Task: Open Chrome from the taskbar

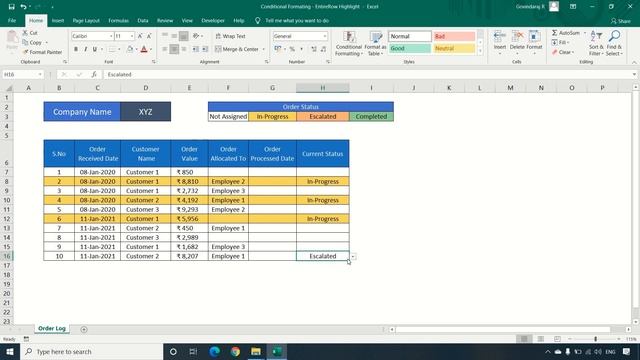Action: pyautogui.click(x=235, y=351)
